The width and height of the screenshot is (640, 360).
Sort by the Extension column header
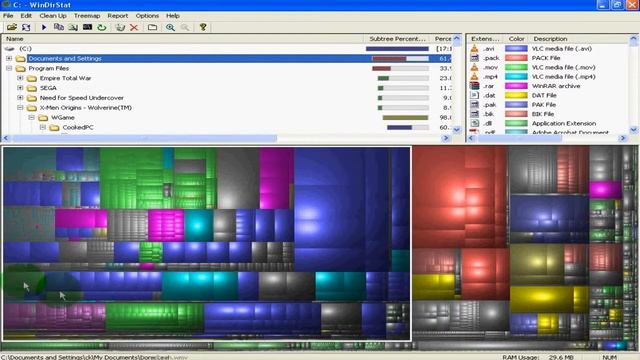(485, 39)
